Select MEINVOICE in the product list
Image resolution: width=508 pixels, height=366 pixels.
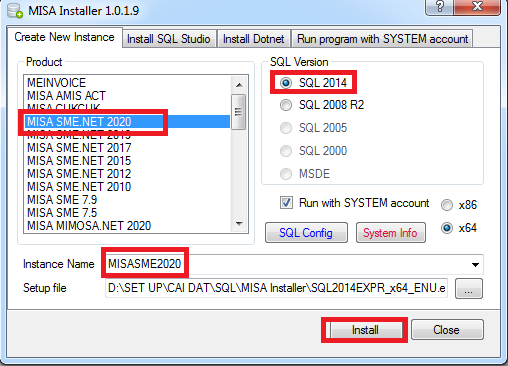tap(127, 83)
